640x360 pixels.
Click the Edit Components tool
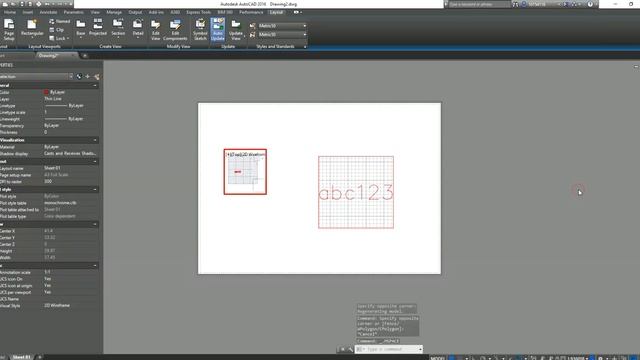coord(175,30)
